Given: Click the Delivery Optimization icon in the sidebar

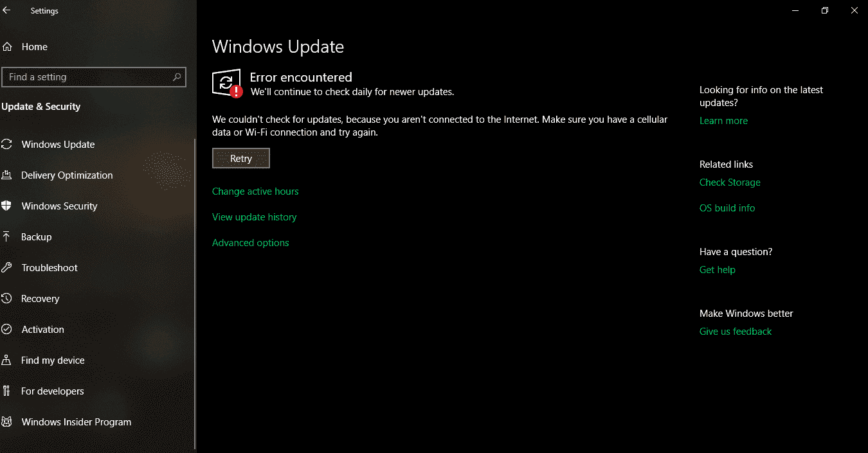Looking at the screenshot, I should 7,175.
